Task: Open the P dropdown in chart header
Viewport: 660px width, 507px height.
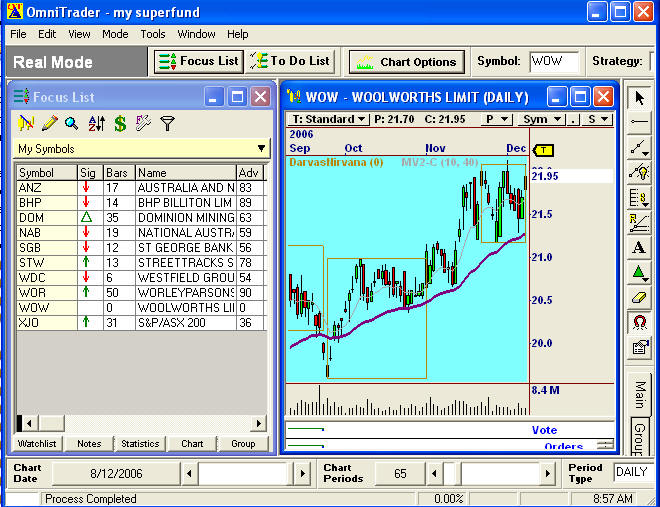Action: tap(497, 119)
